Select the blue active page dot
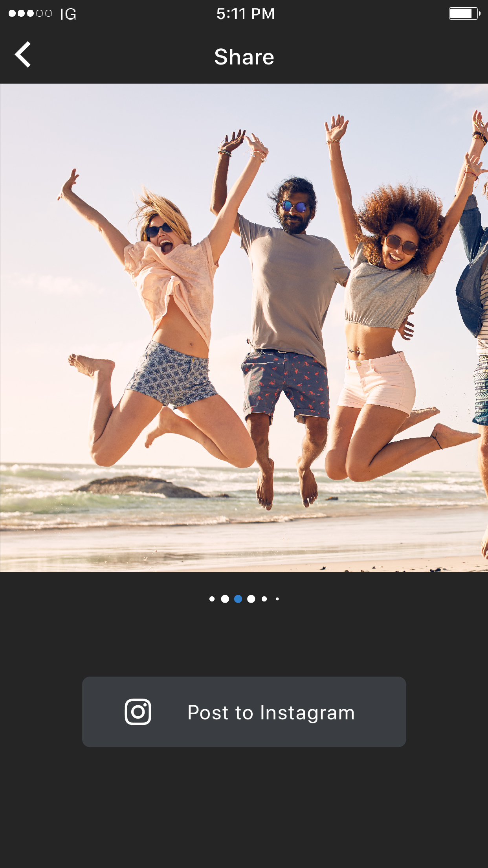This screenshot has height=868, width=488. click(238, 599)
